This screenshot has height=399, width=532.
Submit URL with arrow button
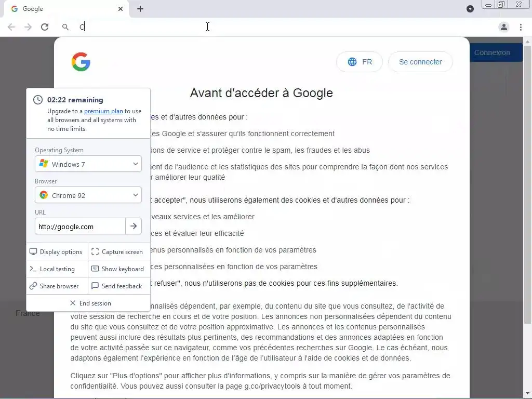134,226
